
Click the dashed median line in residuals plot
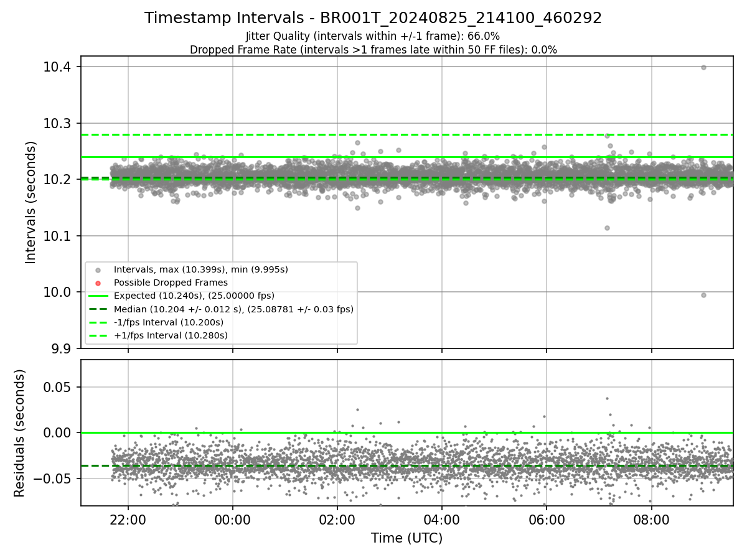point(406,465)
